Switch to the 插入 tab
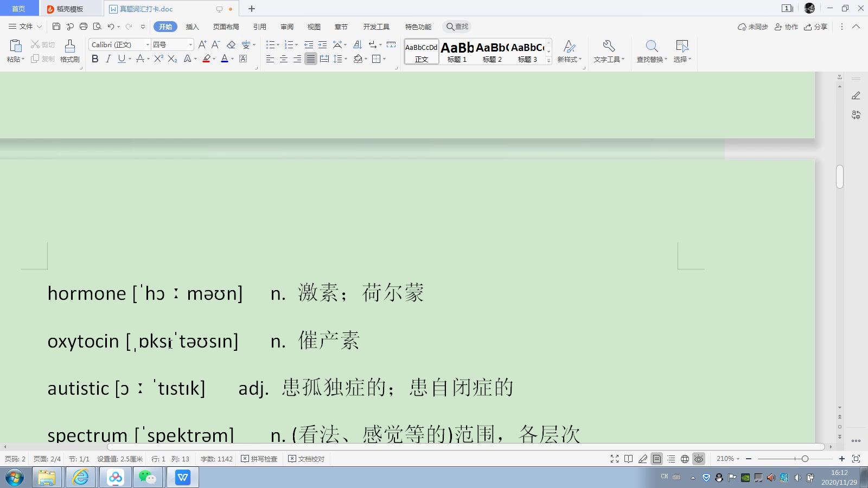 (x=193, y=27)
